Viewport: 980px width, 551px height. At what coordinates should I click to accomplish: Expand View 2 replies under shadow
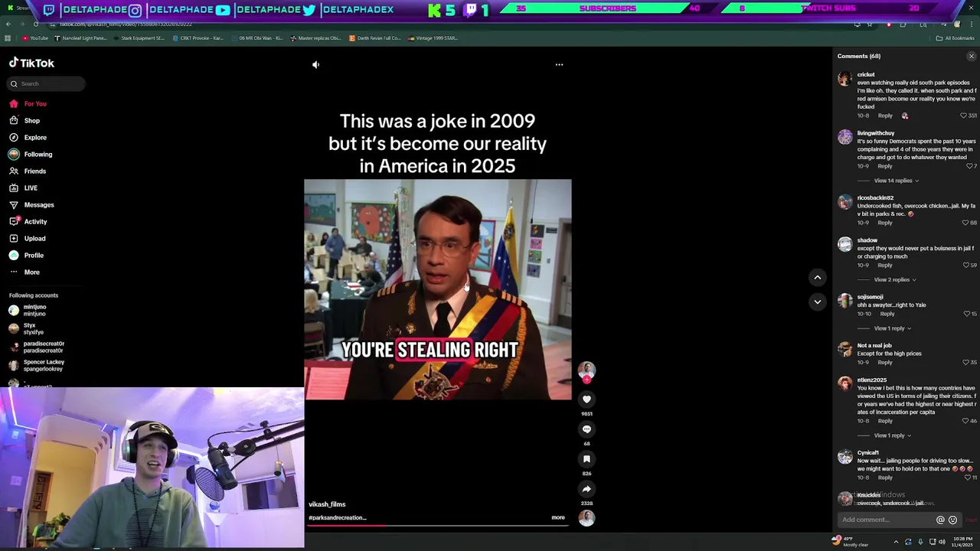tap(894, 280)
